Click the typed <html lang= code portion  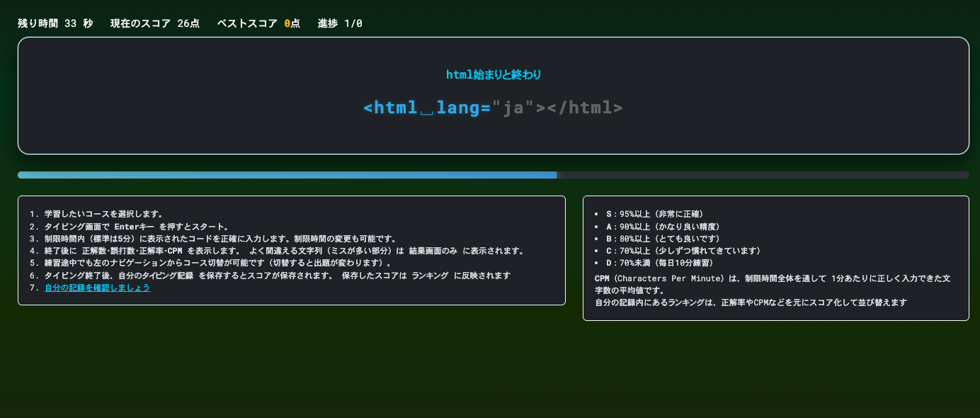pyautogui.click(x=427, y=108)
